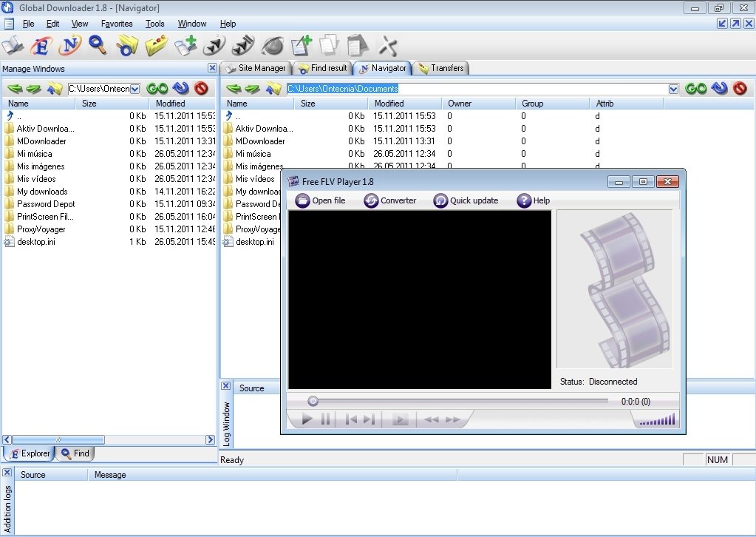Close the Manage Windows panel

coord(212,68)
